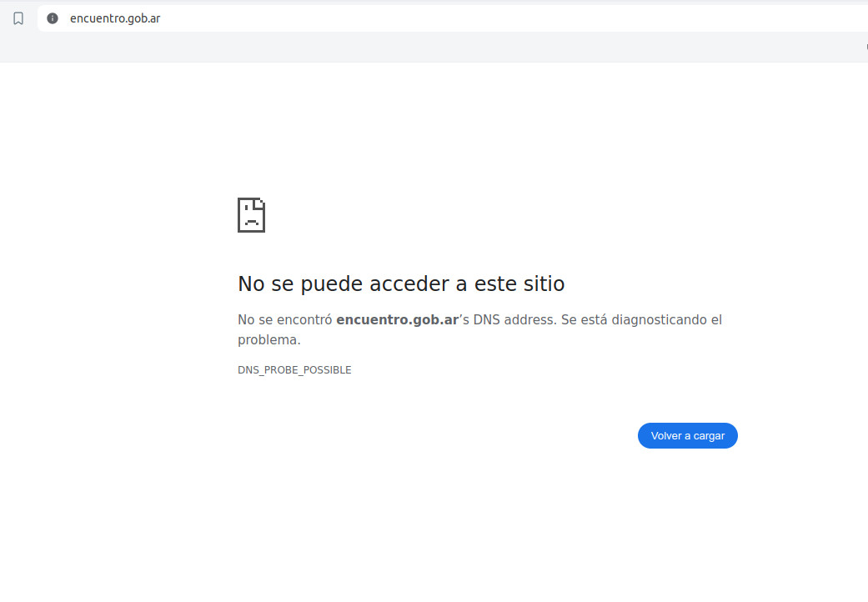This screenshot has width=868, height=602.
Task: Click the Volver a cargar button
Action: (x=688, y=435)
